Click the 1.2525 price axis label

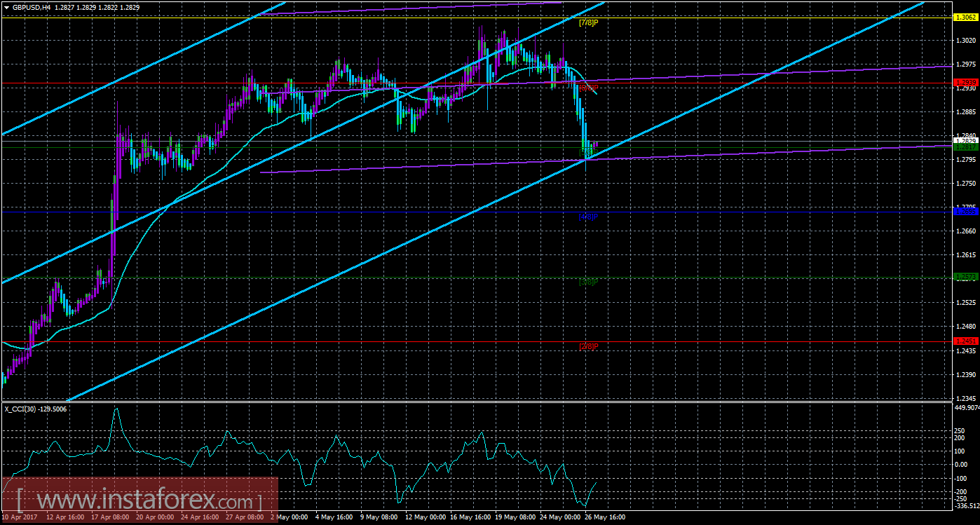(x=966, y=303)
